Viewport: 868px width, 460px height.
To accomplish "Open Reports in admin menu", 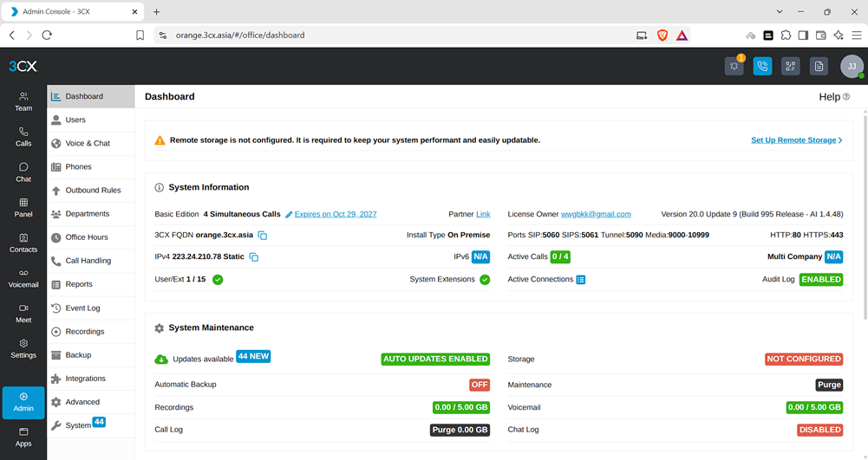I will [x=91, y=284].
